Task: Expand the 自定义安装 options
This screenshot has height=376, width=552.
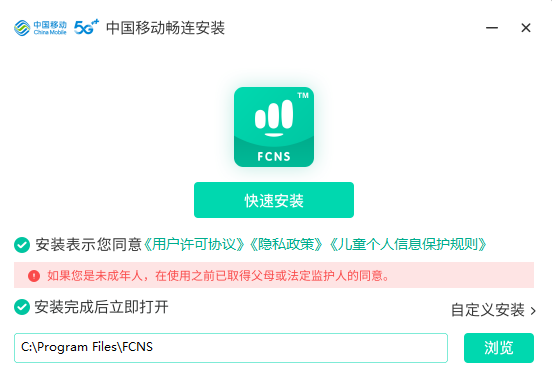Action: [x=493, y=310]
